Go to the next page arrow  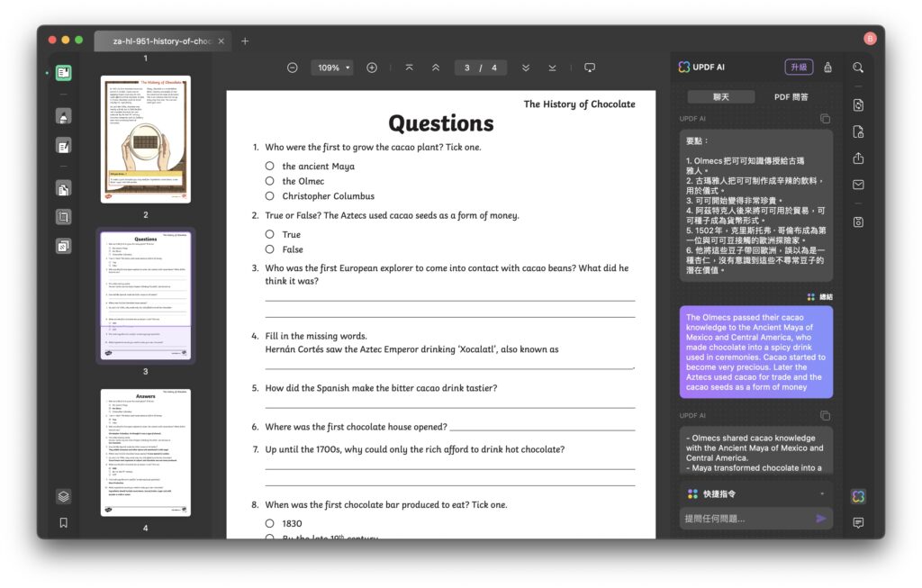[526, 68]
